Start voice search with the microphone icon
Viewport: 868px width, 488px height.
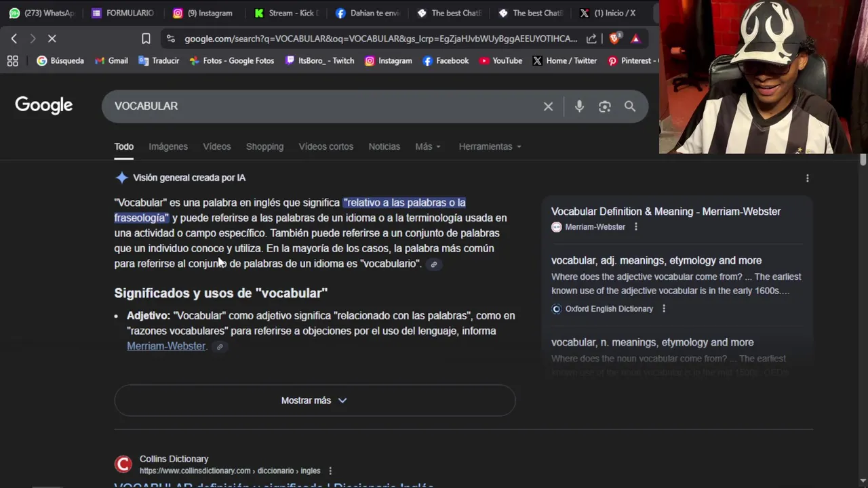pyautogui.click(x=579, y=106)
